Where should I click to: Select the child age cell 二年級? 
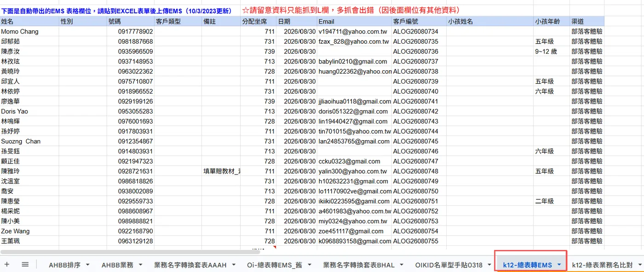pos(552,201)
